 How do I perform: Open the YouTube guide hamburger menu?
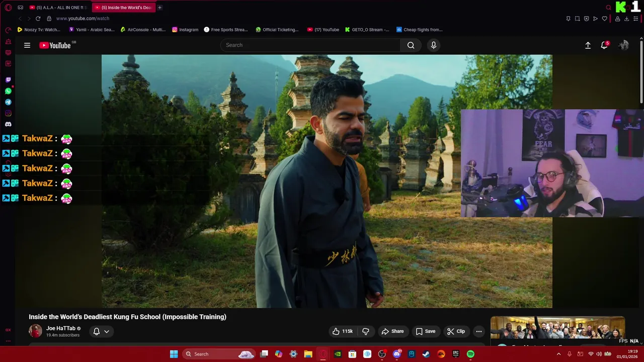point(27,45)
